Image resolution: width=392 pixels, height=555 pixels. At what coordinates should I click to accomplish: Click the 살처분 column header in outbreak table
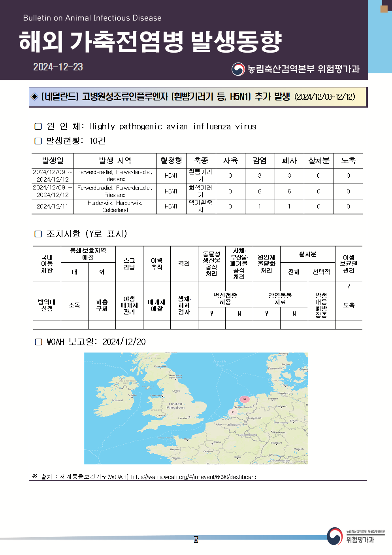pyautogui.click(x=319, y=161)
